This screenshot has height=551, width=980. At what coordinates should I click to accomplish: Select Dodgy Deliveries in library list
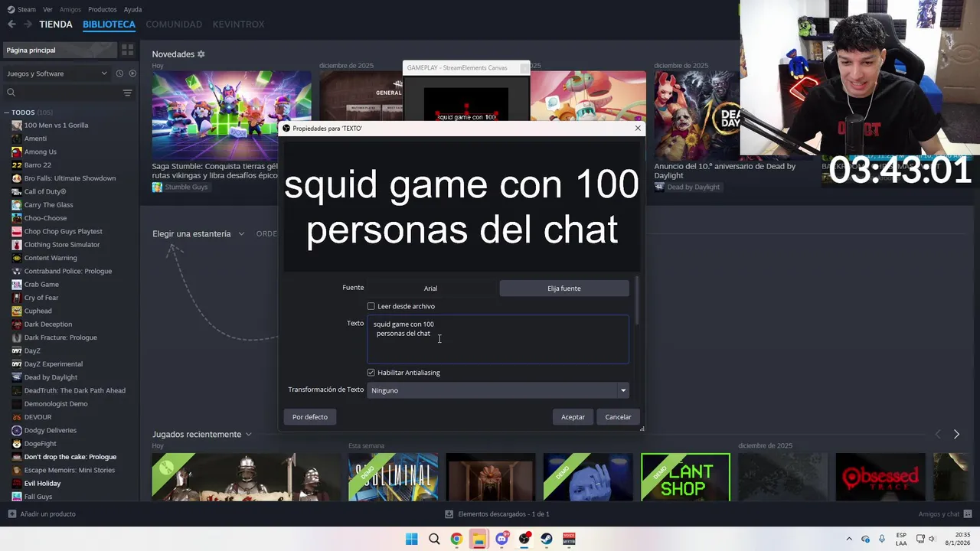[51, 430]
